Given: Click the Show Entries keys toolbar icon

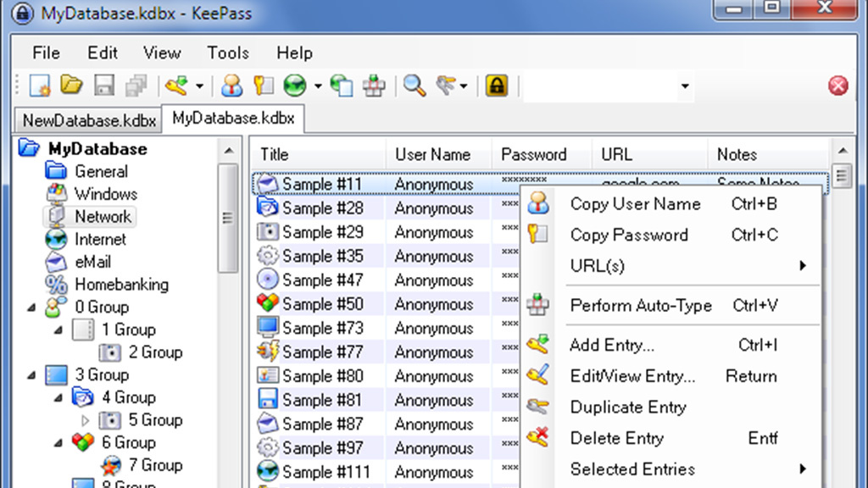Looking at the screenshot, I should [446, 86].
